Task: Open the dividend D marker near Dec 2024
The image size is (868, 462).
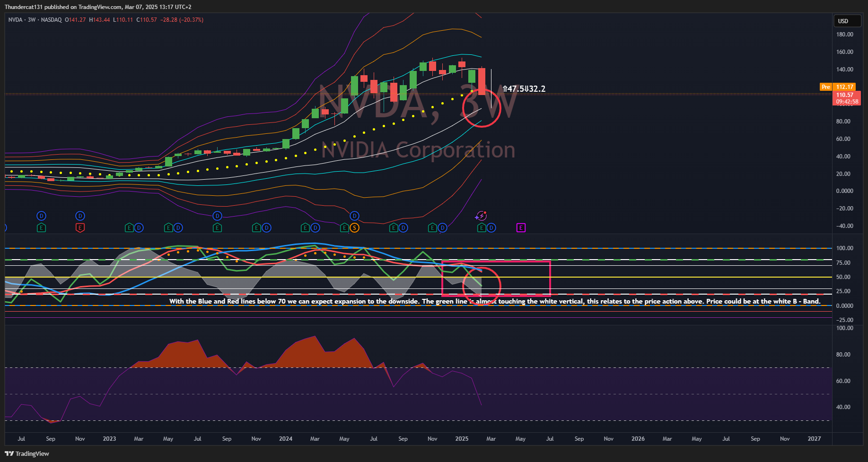Action: pos(442,228)
